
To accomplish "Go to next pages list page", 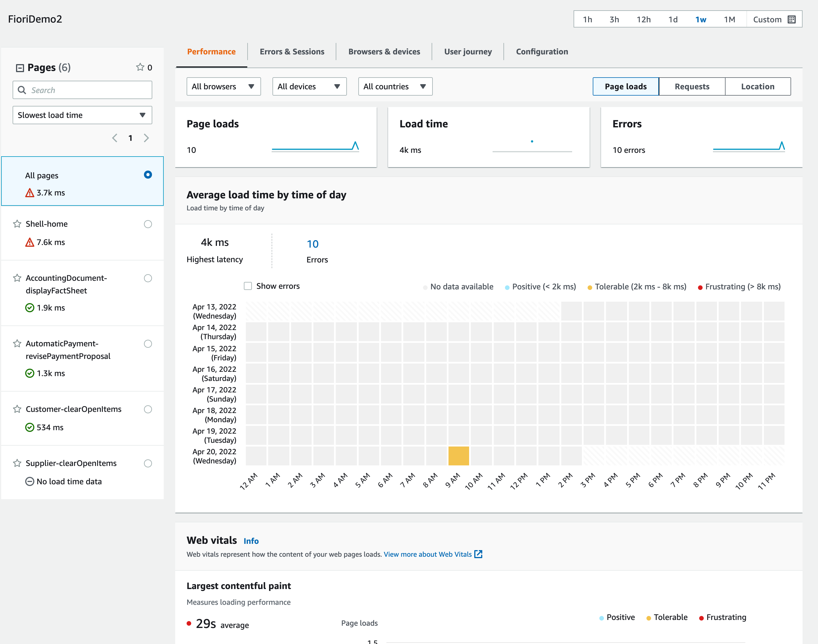I will (146, 138).
